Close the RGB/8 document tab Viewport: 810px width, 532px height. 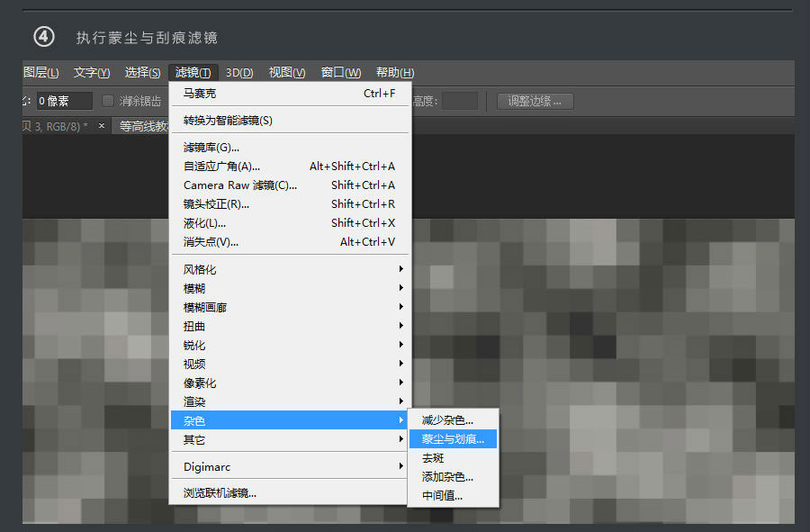102,125
